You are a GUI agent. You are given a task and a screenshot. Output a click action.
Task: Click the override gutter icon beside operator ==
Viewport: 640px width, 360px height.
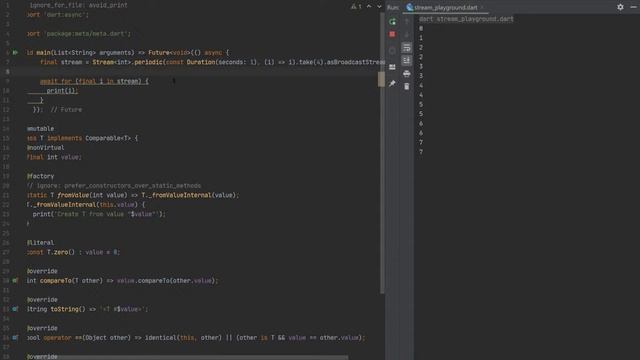(x=15, y=338)
